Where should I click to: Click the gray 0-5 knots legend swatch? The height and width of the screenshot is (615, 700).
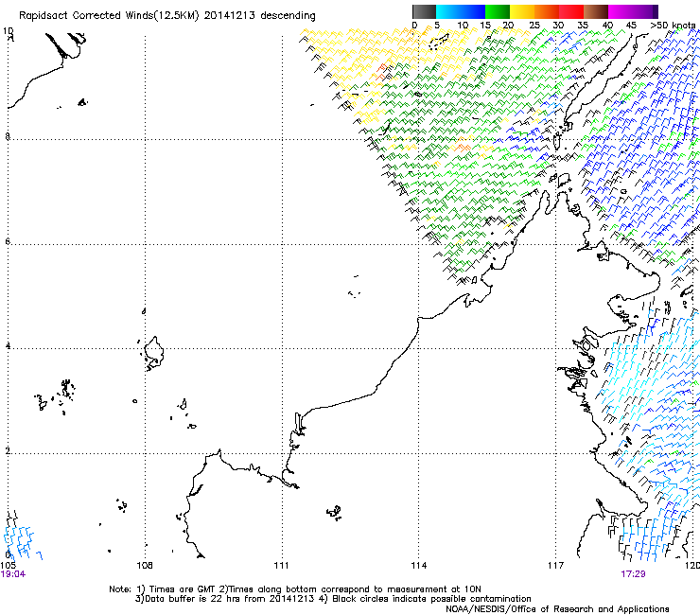[424, 11]
